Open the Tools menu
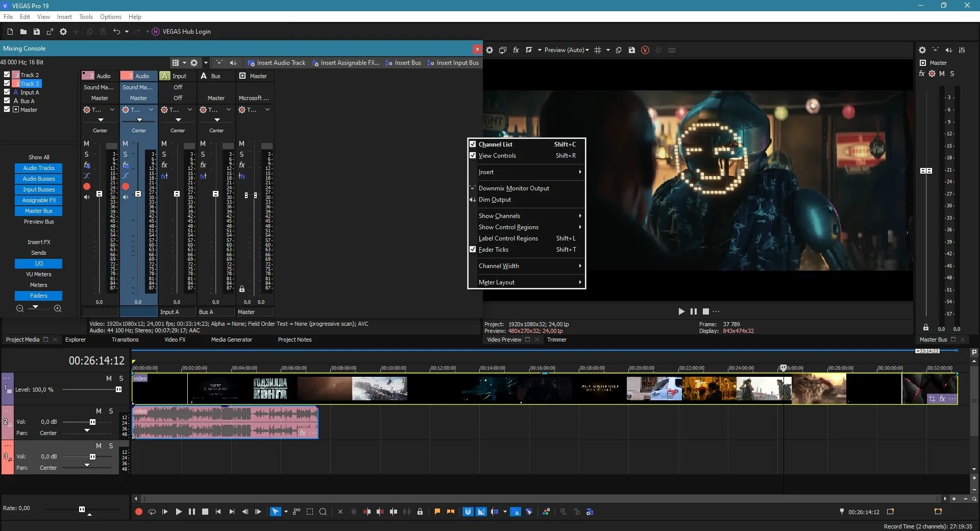 point(86,17)
